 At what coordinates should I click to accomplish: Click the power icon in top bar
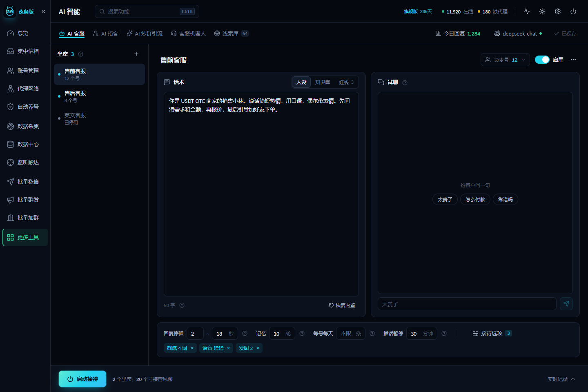coord(573,11)
